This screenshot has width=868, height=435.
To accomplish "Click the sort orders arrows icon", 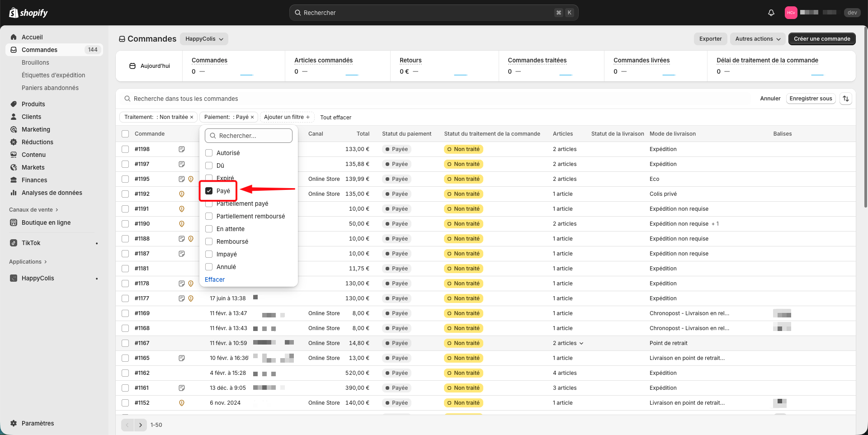I will pyautogui.click(x=846, y=99).
